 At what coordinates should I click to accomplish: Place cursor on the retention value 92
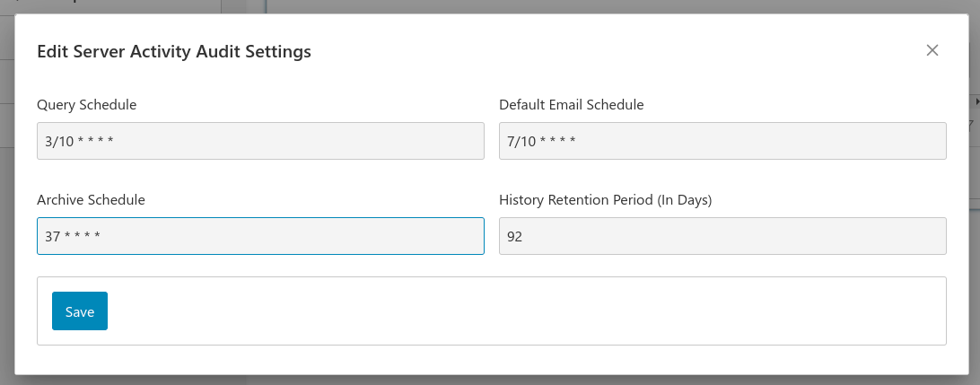point(514,236)
